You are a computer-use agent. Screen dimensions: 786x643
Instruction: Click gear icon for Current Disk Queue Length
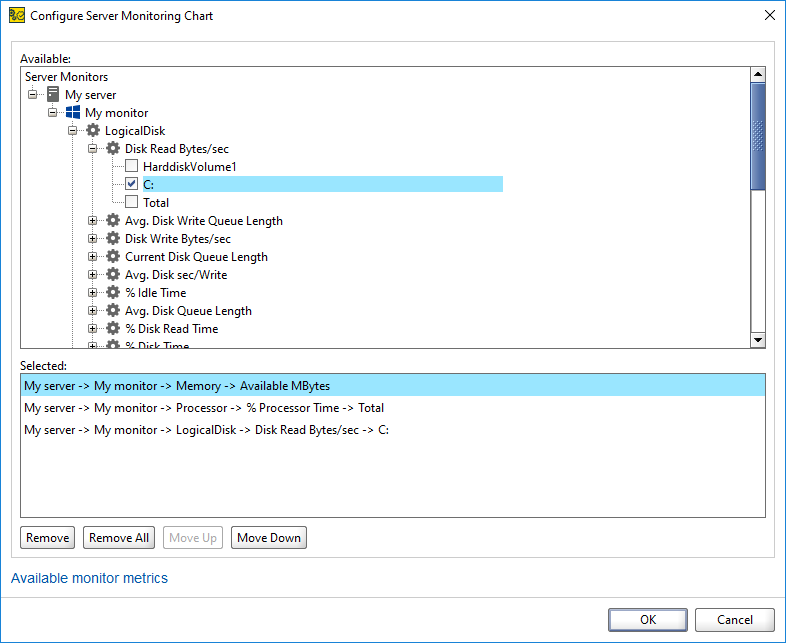(x=113, y=257)
